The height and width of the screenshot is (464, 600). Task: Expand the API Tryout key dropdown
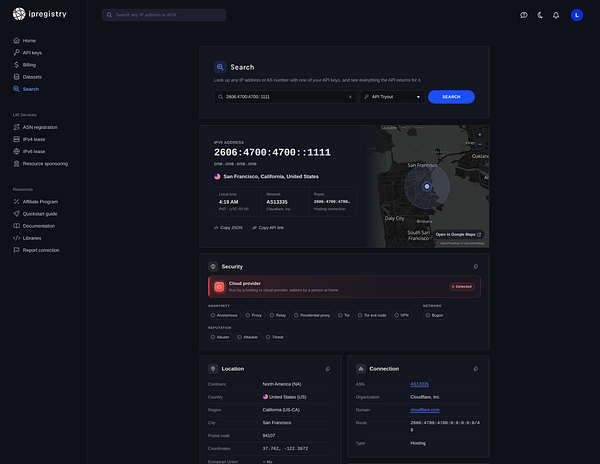(x=393, y=97)
